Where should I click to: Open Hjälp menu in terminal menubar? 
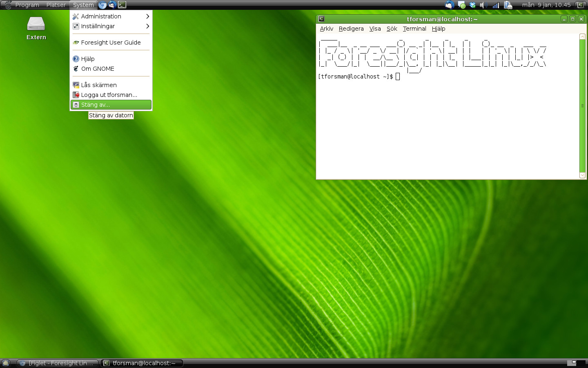[439, 29]
